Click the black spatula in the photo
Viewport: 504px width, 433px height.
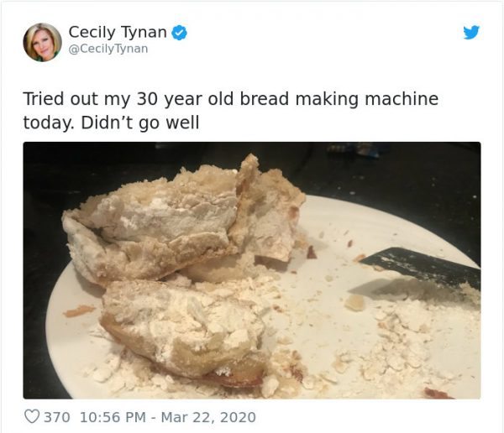pos(421,267)
